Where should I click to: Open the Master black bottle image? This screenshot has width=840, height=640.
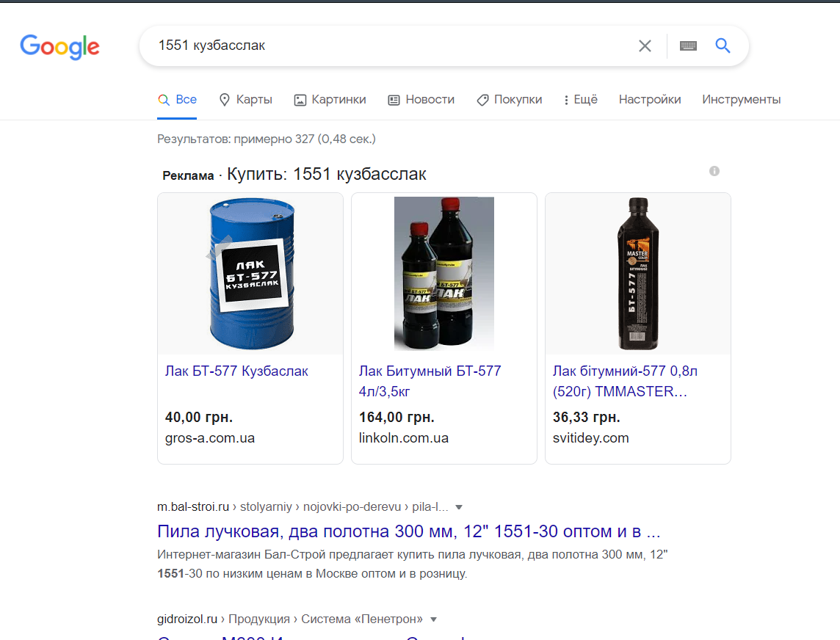tap(638, 274)
